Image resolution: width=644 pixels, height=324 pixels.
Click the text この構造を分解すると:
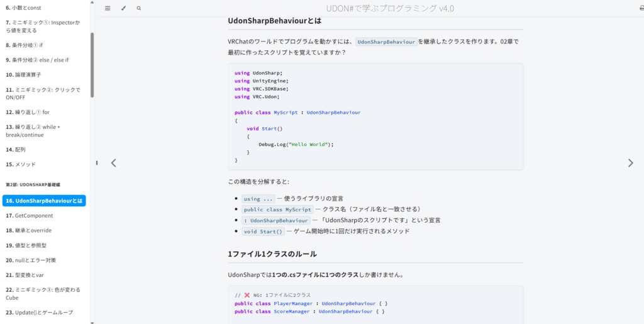tap(260, 182)
